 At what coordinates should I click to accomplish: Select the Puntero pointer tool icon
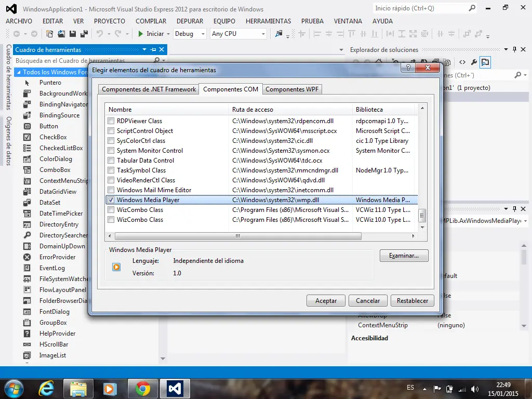tap(27, 83)
